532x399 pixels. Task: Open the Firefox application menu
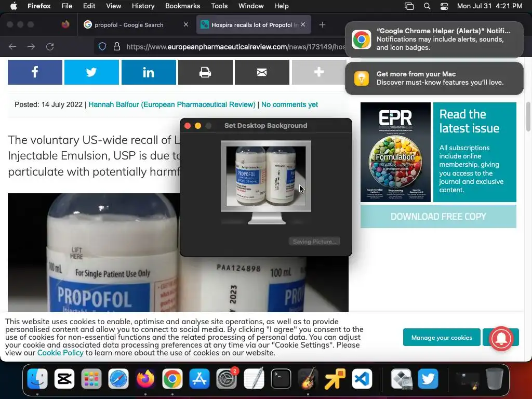(39, 6)
